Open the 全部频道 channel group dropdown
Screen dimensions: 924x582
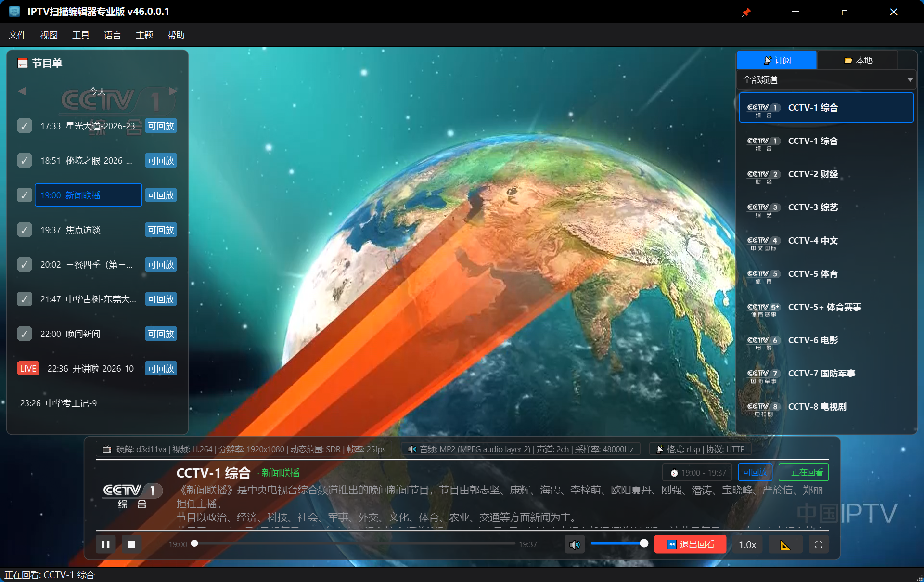tap(826, 80)
